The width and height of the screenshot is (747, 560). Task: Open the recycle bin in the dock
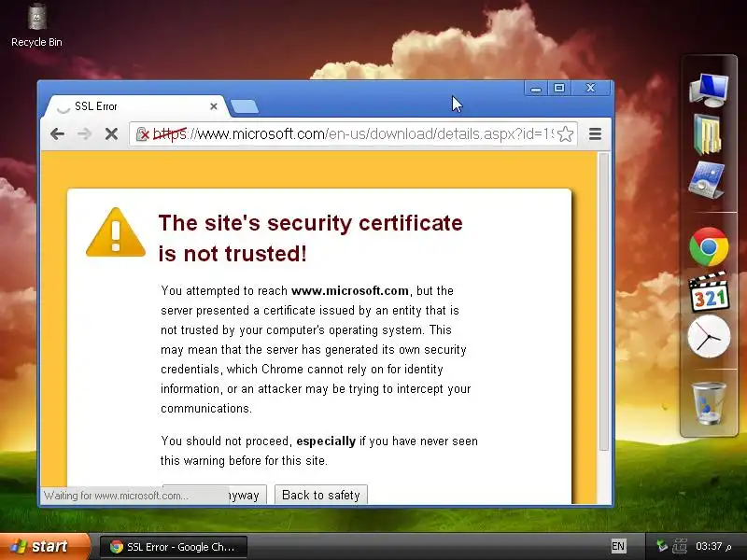pyautogui.click(x=709, y=403)
